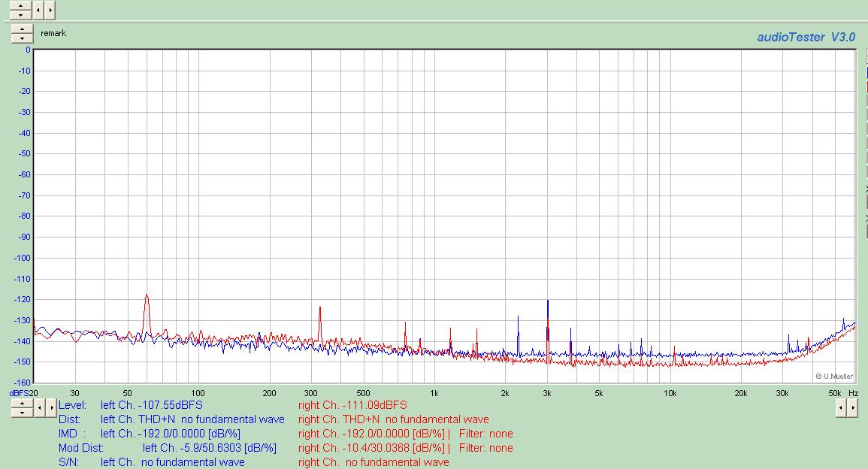Click the down arrow below the dBFS label
This screenshot has width=868, height=469.
pos(22,413)
